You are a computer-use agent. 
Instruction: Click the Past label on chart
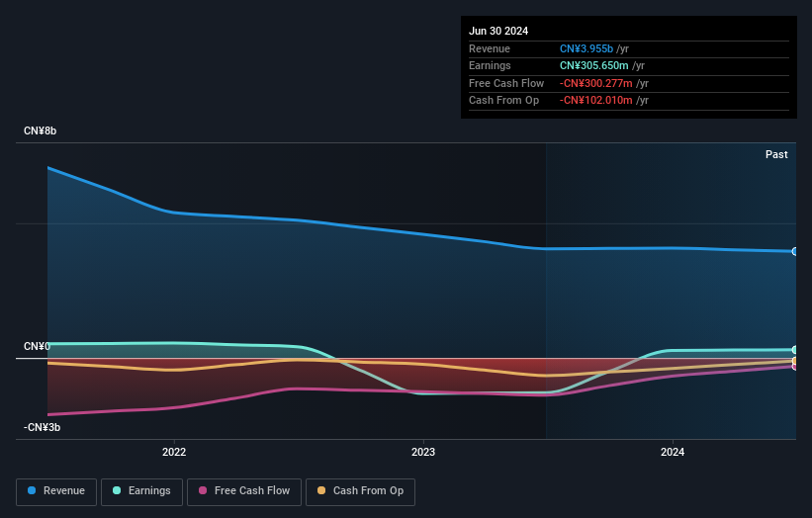[x=776, y=154]
